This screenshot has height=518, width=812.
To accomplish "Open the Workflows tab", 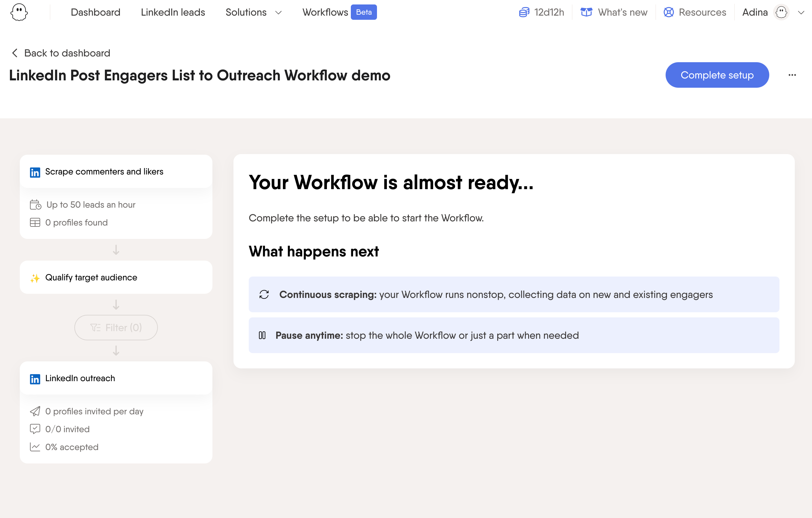I will [325, 12].
